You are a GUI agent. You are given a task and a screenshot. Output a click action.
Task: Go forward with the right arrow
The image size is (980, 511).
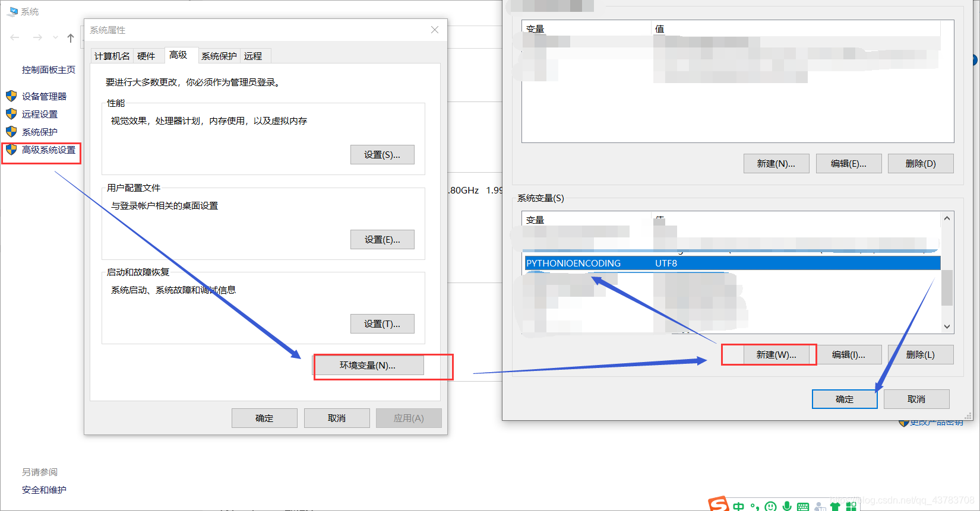(x=37, y=37)
